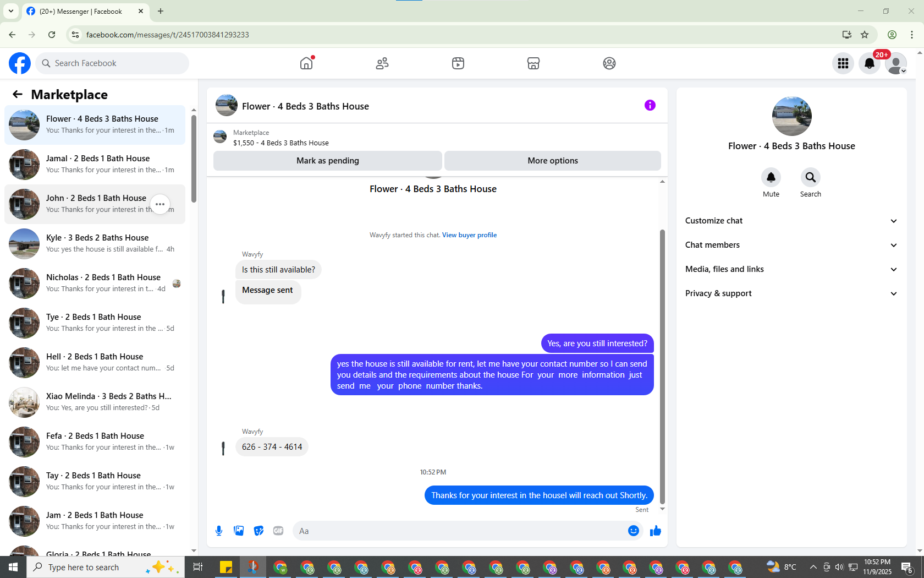924x578 pixels.
Task: Select the phone number message 626 - 374 - 4614
Action: tap(272, 447)
